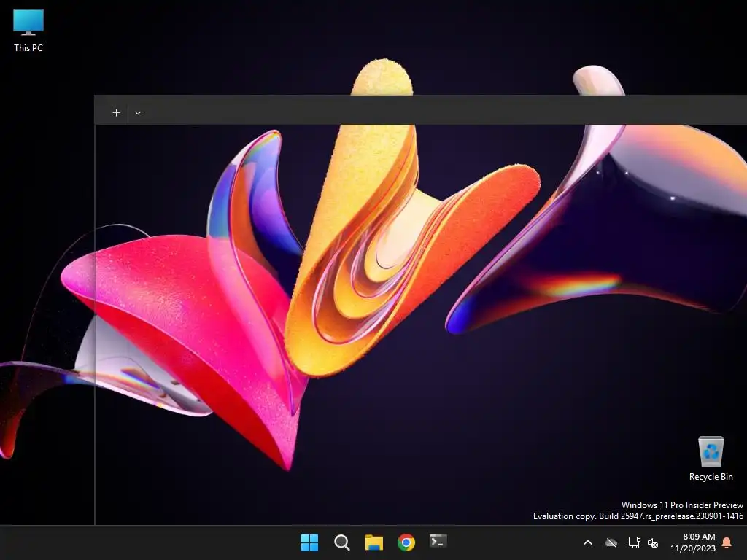This screenshot has width=747, height=560.
Task: Open network status tray icon
Action: point(634,542)
